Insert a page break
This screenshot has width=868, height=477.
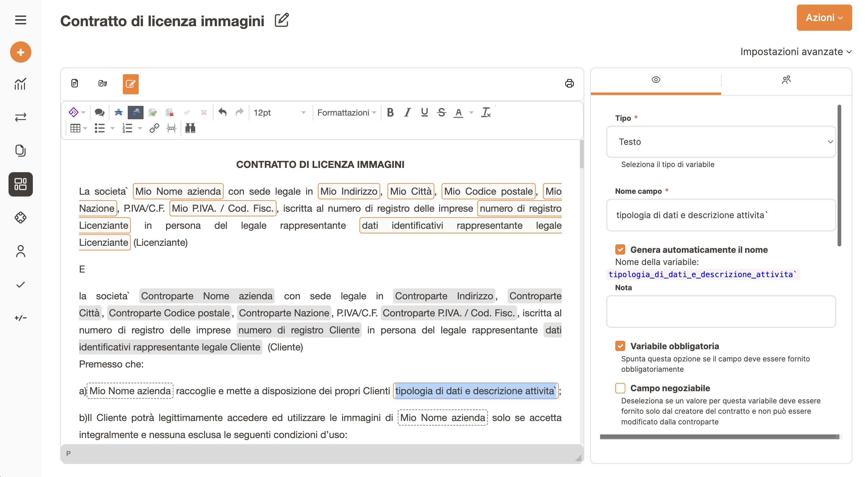click(x=171, y=128)
